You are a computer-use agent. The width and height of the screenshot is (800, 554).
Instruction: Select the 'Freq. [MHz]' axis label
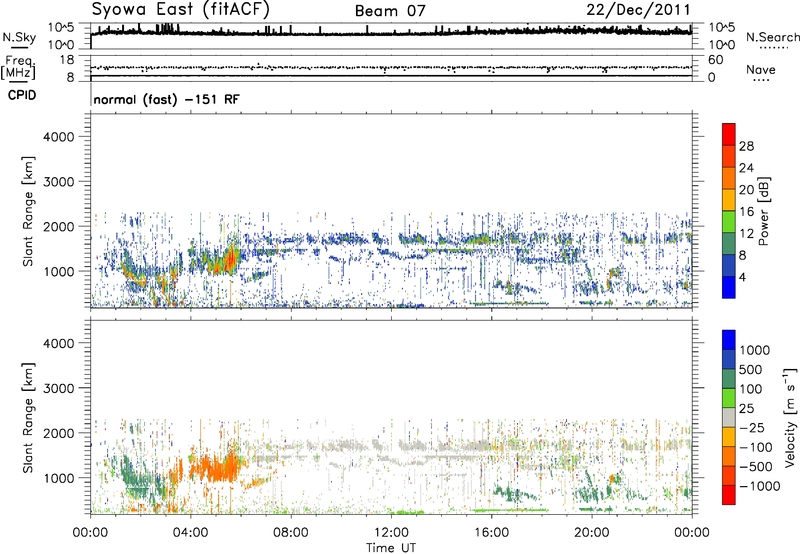click(x=18, y=67)
